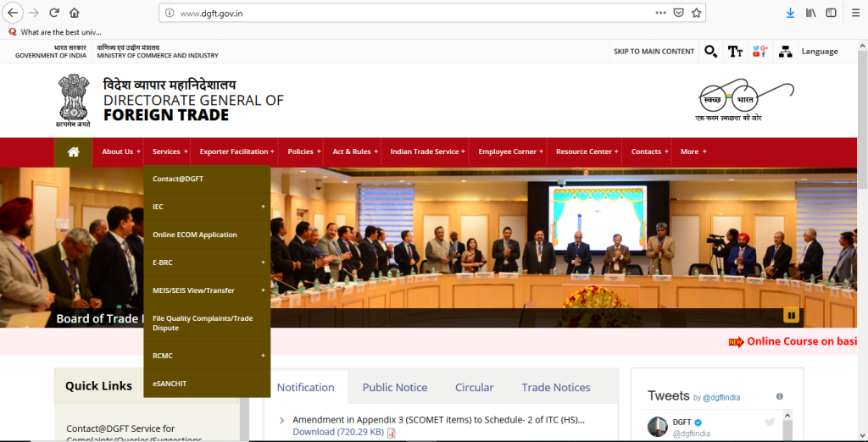Open the social media icons cluster
This screenshot has width=868, height=442.
[x=759, y=52]
